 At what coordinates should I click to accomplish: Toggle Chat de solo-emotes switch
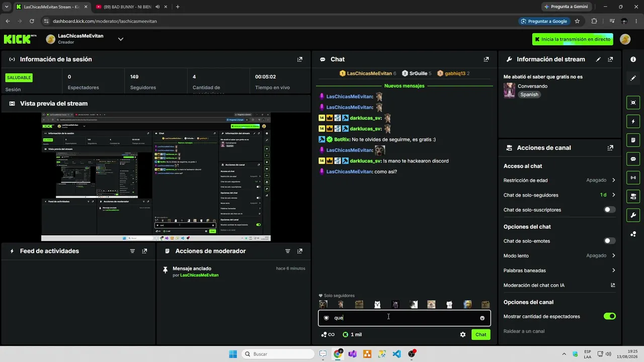coord(609,241)
